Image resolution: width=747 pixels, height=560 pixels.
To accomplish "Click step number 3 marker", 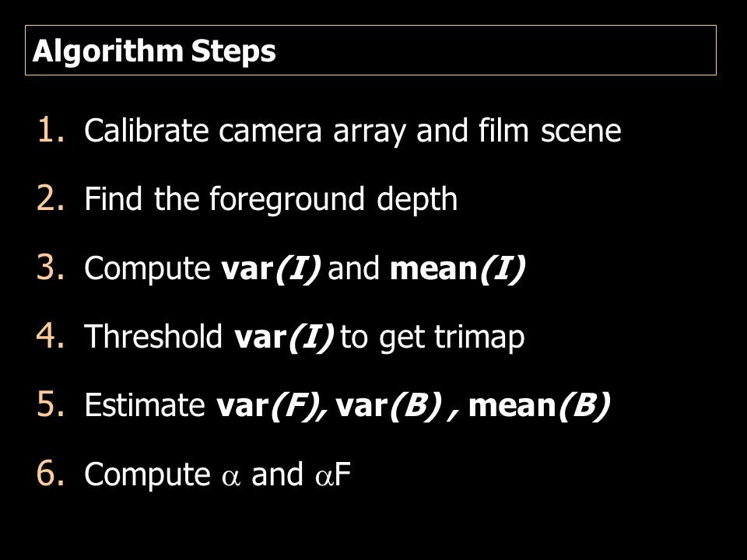I will (x=50, y=268).
